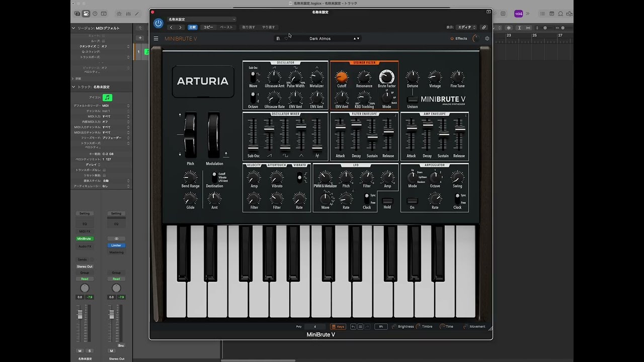Viewport: 644px width, 362px height.
Task: Check the ループ (loop) checkbox
Action: tap(104, 41)
